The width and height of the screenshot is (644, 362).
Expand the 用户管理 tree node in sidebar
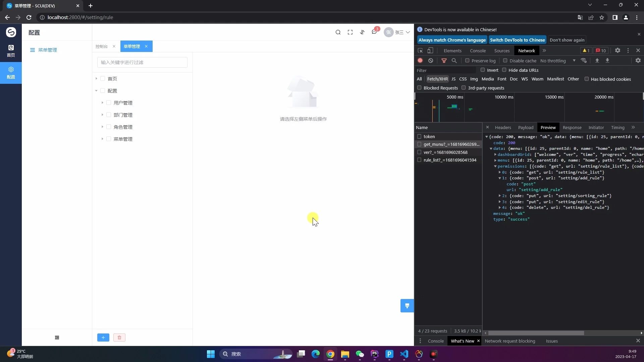tap(102, 103)
